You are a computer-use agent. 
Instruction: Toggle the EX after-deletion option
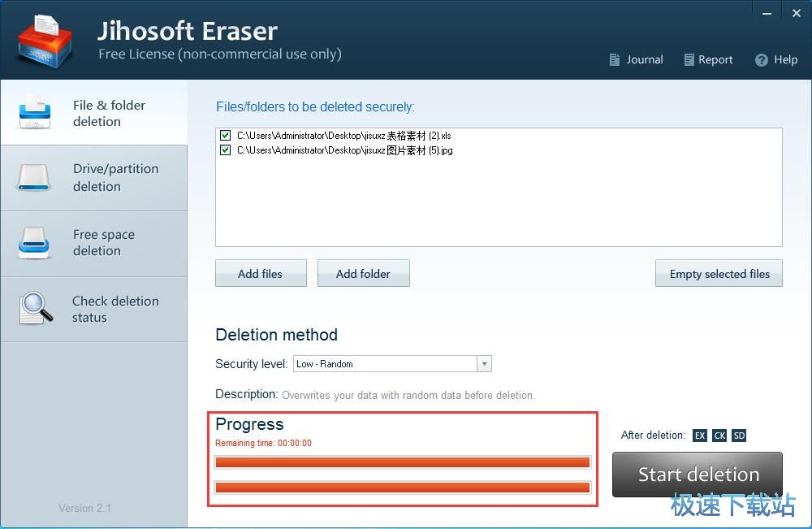700,436
